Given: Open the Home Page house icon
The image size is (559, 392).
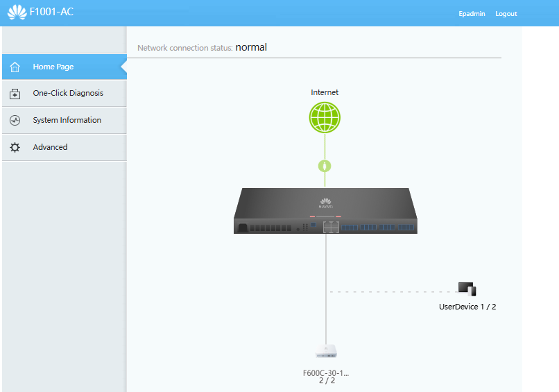Looking at the screenshot, I should 15,67.
